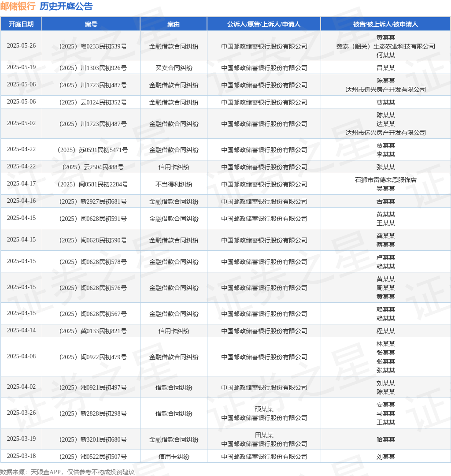This screenshot has width=451, height=476.
Task: Select case number (2025)闽0922民初479号
Action: click(92, 357)
